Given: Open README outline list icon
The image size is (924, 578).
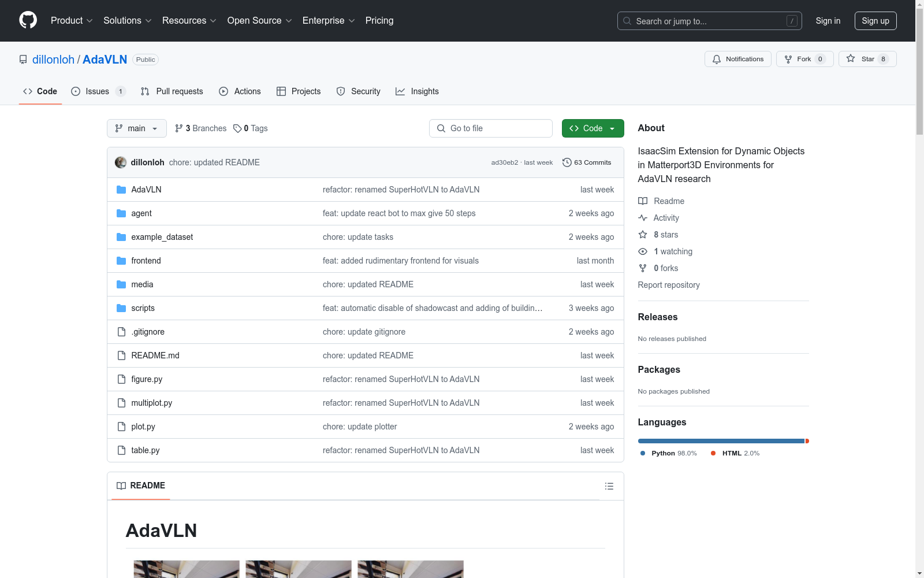Looking at the screenshot, I should pyautogui.click(x=609, y=486).
